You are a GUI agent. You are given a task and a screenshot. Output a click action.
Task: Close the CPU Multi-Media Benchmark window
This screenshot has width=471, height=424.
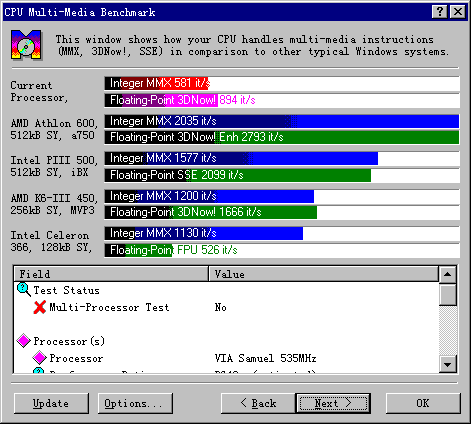click(x=458, y=12)
